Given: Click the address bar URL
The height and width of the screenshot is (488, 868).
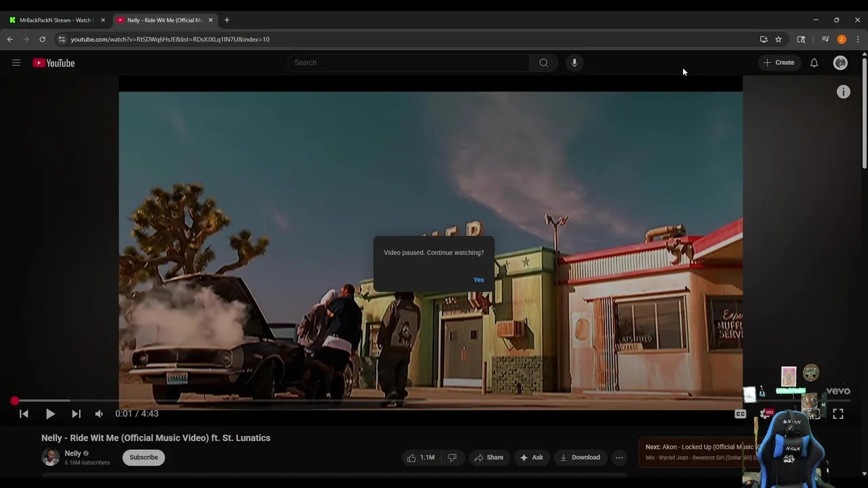Looking at the screenshot, I should [170, 39].
